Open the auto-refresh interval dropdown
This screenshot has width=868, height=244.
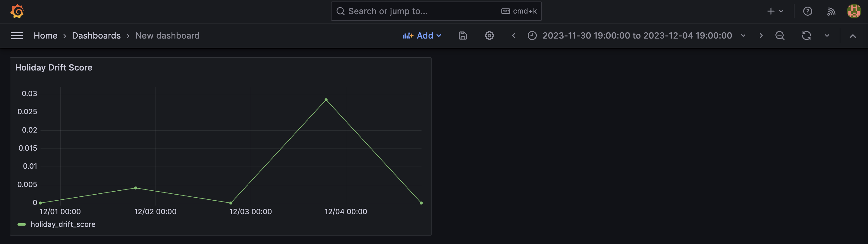tap(827, 36)
